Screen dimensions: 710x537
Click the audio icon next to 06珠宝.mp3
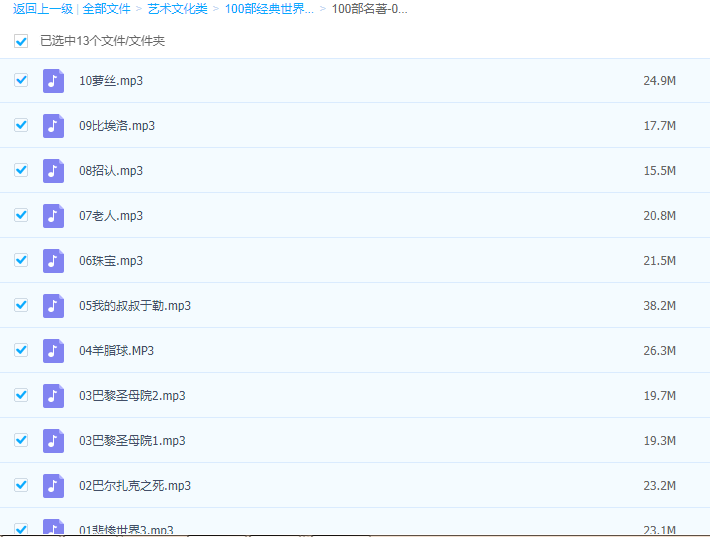point(54,261)
